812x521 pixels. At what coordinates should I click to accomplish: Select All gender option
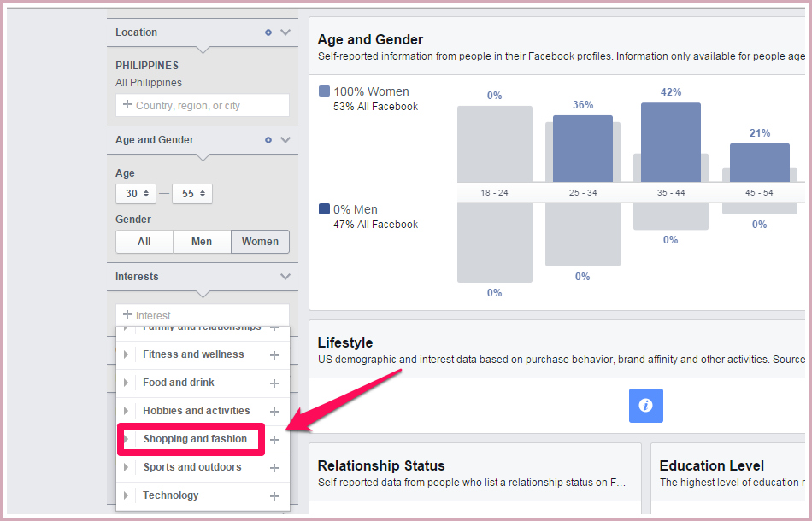pyautogui.click(x=144, y=242)
